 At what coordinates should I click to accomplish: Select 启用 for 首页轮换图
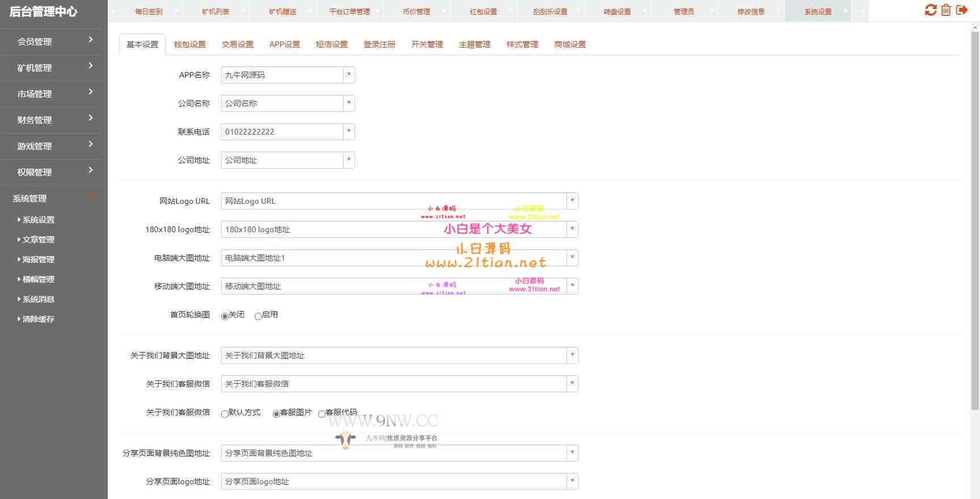[259, 316]
